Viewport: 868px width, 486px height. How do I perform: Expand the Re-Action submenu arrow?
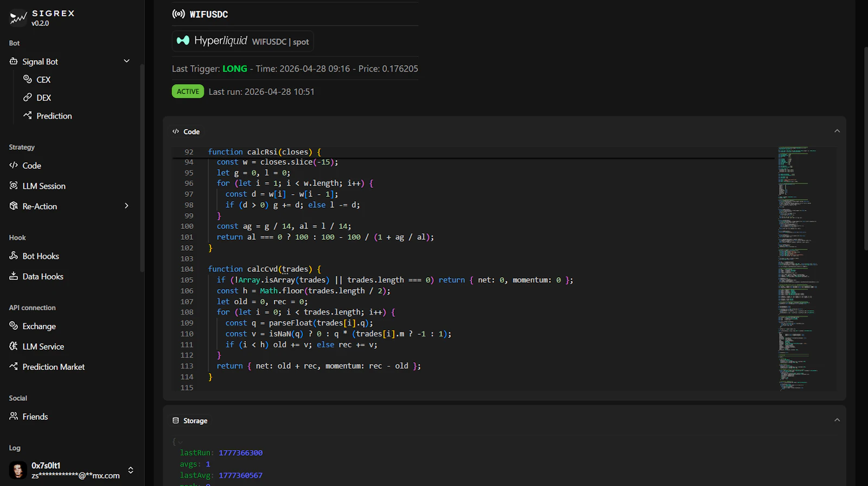click(126, 206)
